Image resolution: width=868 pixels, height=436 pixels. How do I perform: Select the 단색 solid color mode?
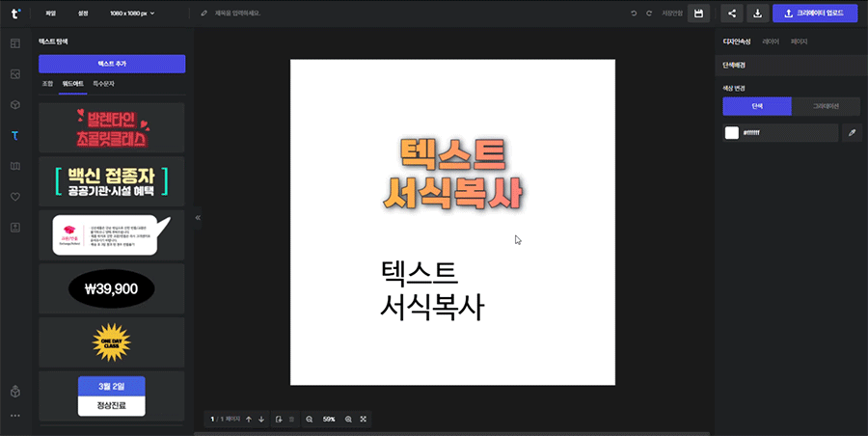click(757, 106)
